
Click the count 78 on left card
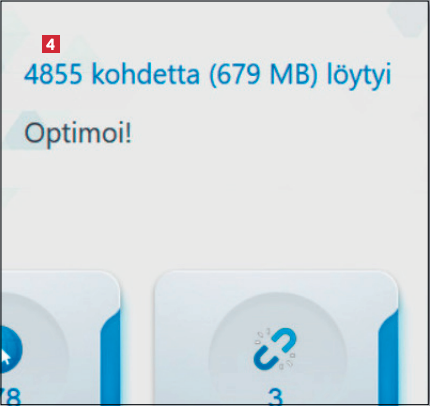point(11,397)
